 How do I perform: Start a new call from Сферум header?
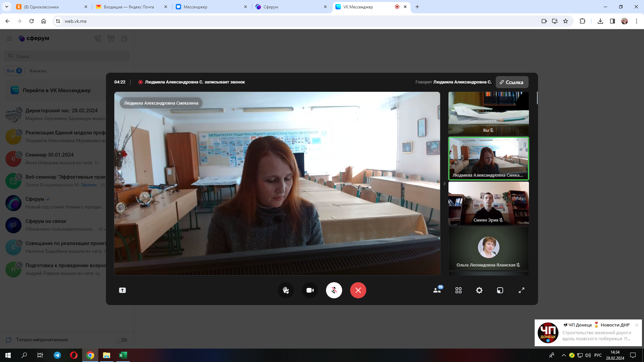pyautogui.click(x=98, y=39)
